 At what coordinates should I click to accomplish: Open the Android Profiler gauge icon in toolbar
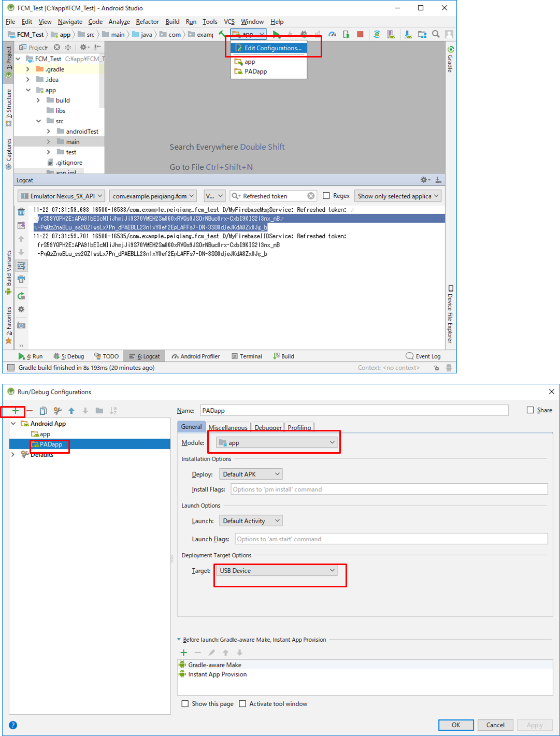click(x=332, y=34)
